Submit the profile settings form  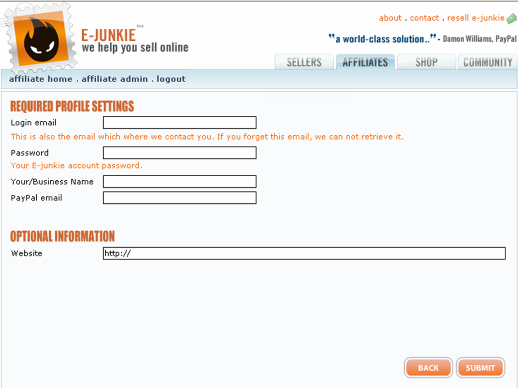[480, 368]
